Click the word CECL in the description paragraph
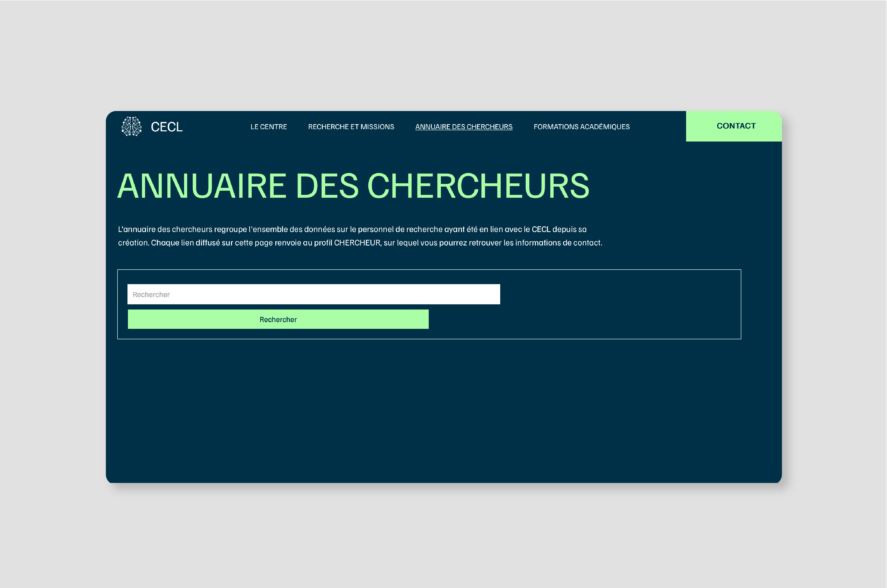 click(541, 229)
